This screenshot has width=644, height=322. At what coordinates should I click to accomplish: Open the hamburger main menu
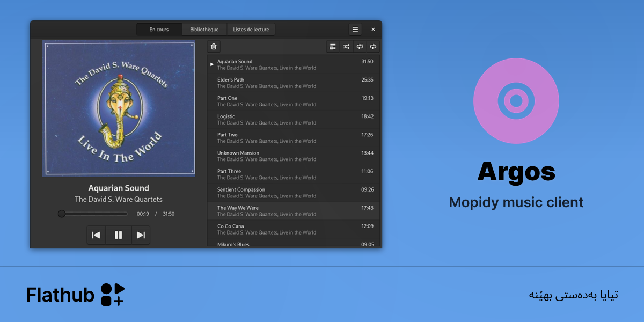355,30
